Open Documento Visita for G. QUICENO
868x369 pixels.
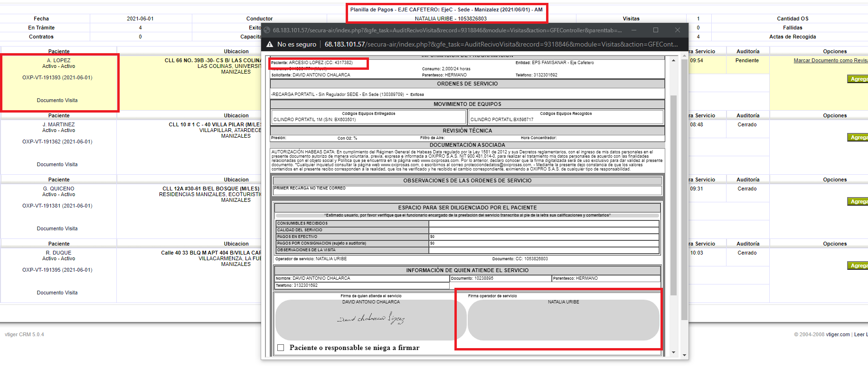[x=57, y=228]
